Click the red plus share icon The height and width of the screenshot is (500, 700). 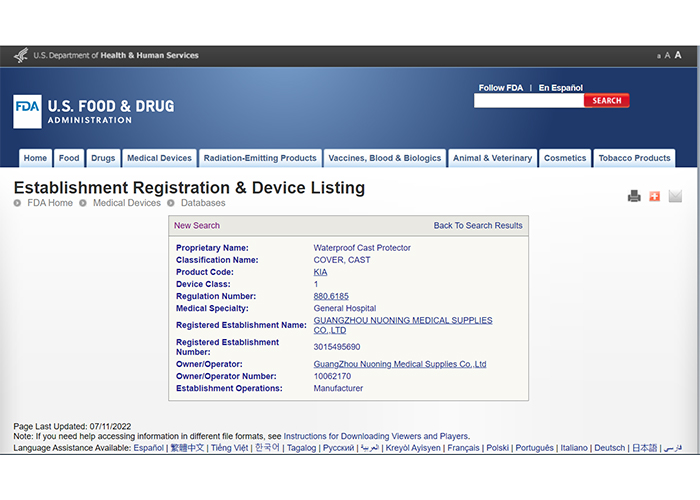point(654,196)
